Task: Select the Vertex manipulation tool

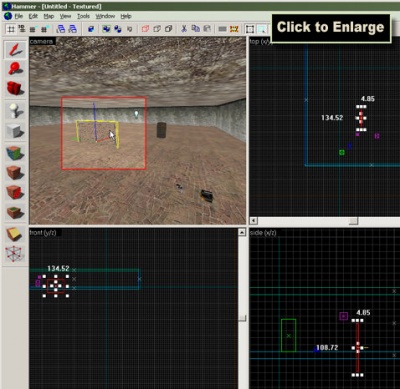Action: pos(15,254)
